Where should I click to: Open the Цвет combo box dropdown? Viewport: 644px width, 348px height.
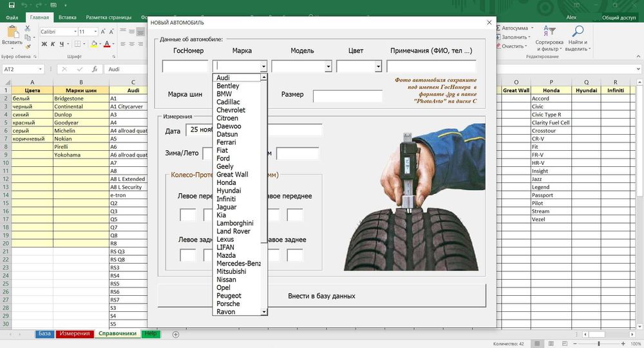tap(378, 66)
